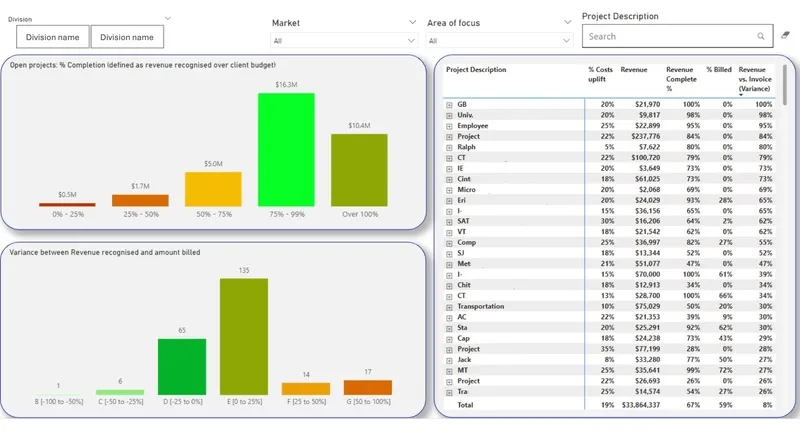Image resolution: width=800 pixels, height=435 pixels.
Task: Expand the Eri project row
Action: 449,201
